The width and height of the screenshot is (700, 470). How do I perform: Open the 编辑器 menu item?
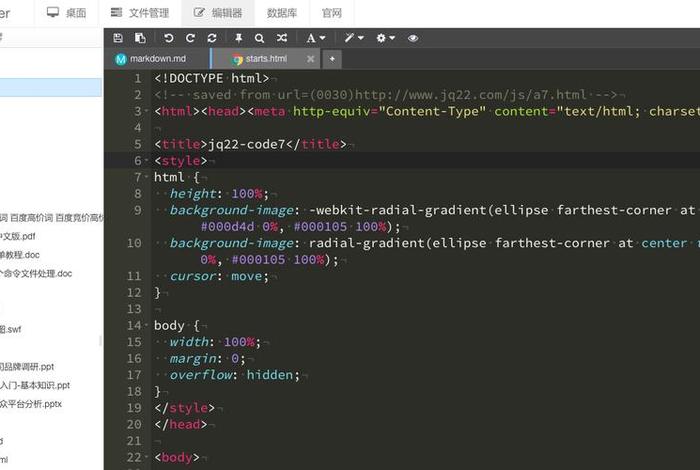click(x=218, y=13)
